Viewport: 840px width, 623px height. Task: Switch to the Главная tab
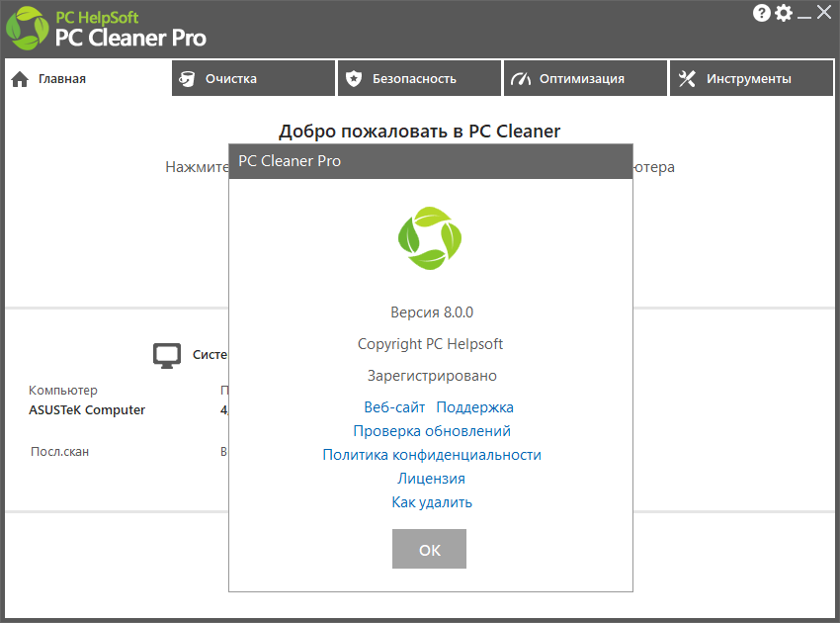click(87, 78)
